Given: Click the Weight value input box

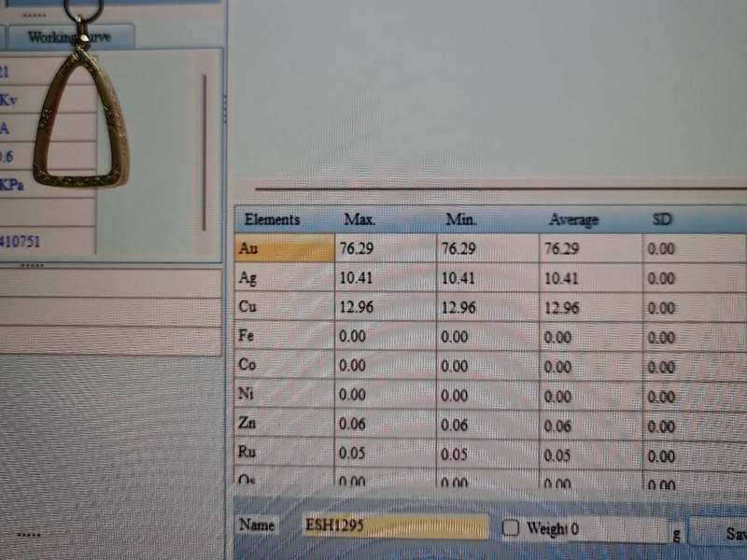Looking at the screenshot, I should (x=616, y=529).
